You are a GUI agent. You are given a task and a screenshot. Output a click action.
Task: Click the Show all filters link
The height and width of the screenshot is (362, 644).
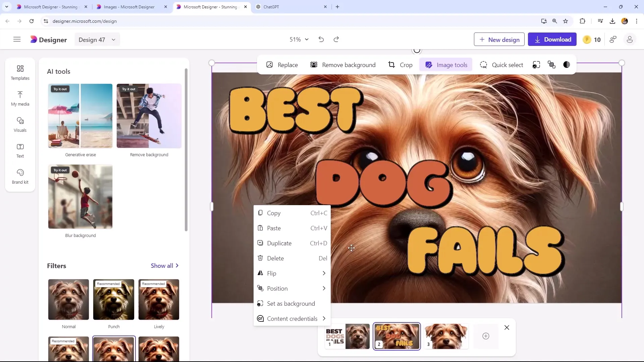(x=166, y=266)
